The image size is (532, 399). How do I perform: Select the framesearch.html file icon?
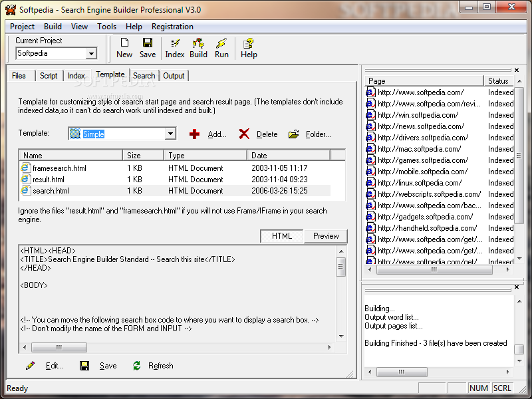(25, 168)
